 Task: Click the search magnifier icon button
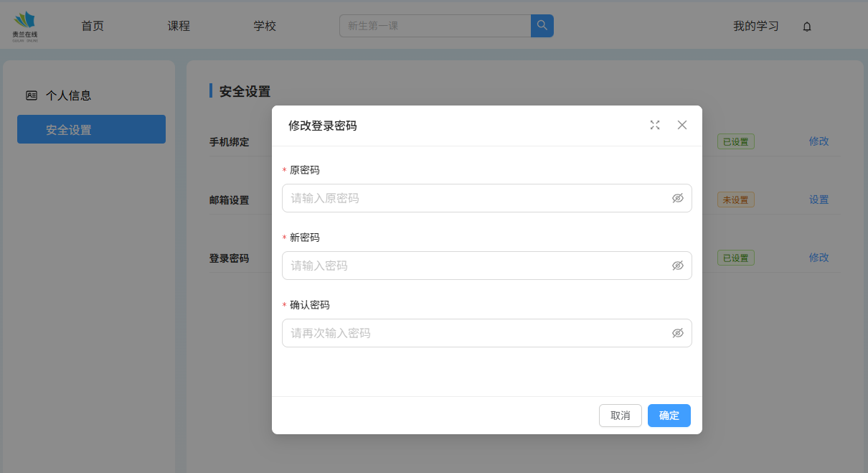(542, 26)
